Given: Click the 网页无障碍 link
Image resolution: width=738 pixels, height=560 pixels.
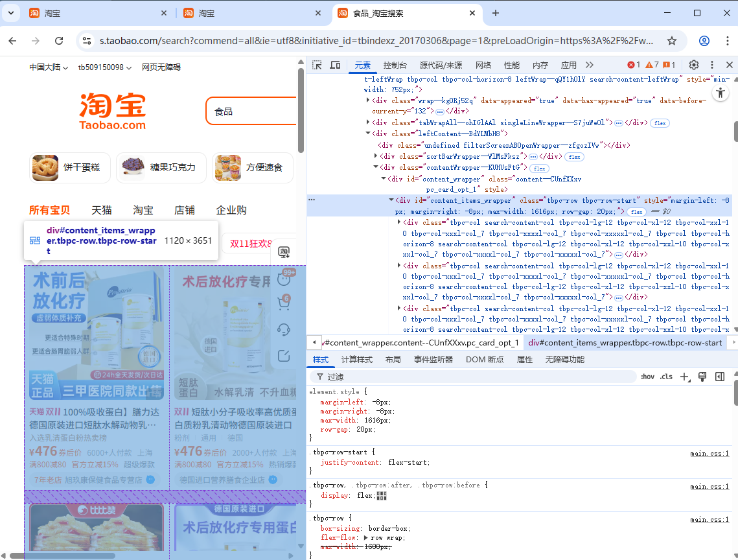Looking at the screenshot, I should click(x=161, y=67).
